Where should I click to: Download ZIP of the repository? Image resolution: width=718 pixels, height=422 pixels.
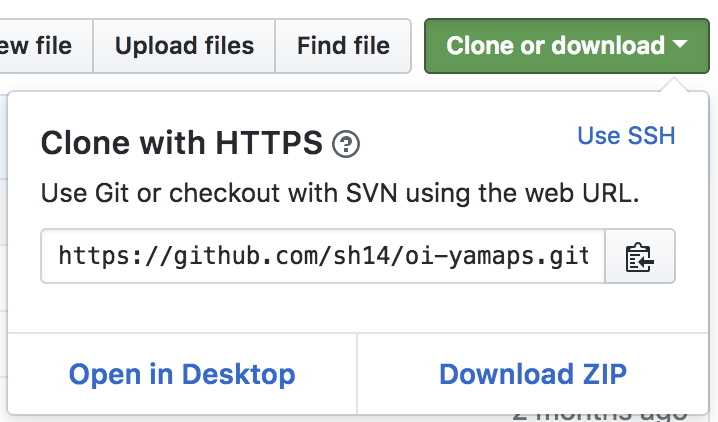pos(533,374)
